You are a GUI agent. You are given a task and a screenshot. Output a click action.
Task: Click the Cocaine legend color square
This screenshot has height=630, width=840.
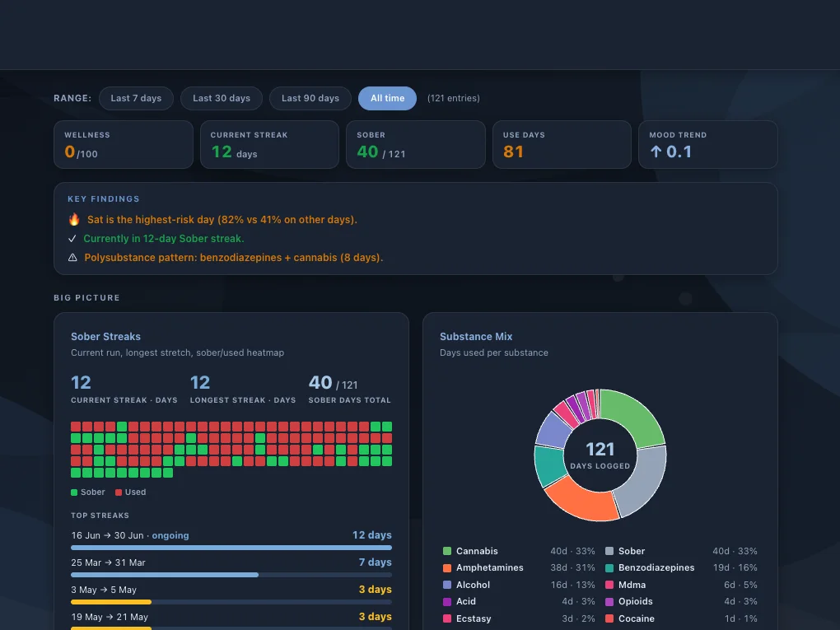pos(609,618)
